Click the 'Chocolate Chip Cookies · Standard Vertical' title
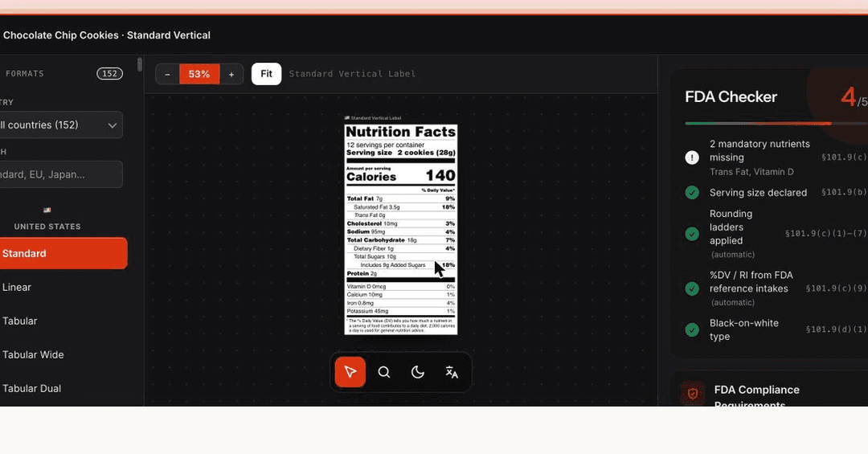This screenshot has width=868, height=454. (107, 35)
